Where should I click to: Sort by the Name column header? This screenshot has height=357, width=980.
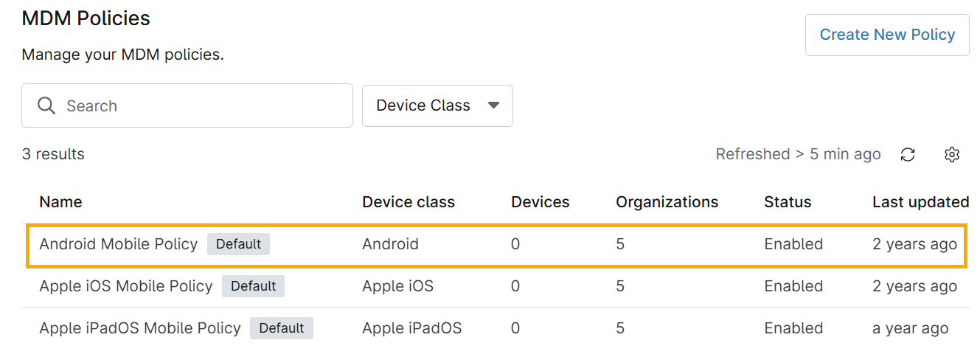pos(60,202)
